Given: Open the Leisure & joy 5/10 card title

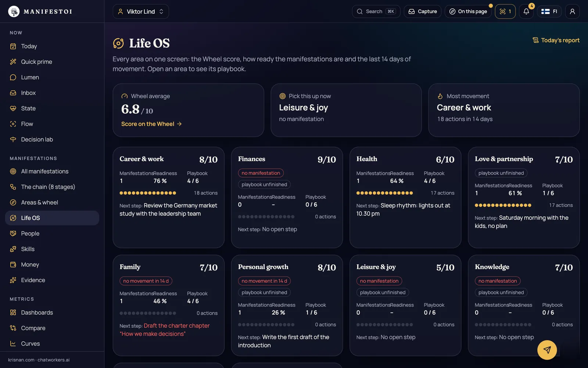Looking at the screenshot, I should pos(376,267).
